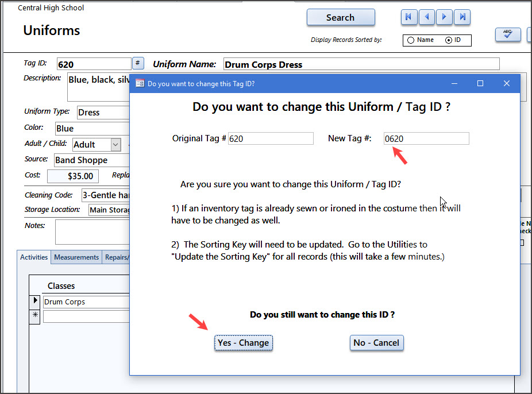
Task: Open the Measurements tab
Action: (76, 257)
